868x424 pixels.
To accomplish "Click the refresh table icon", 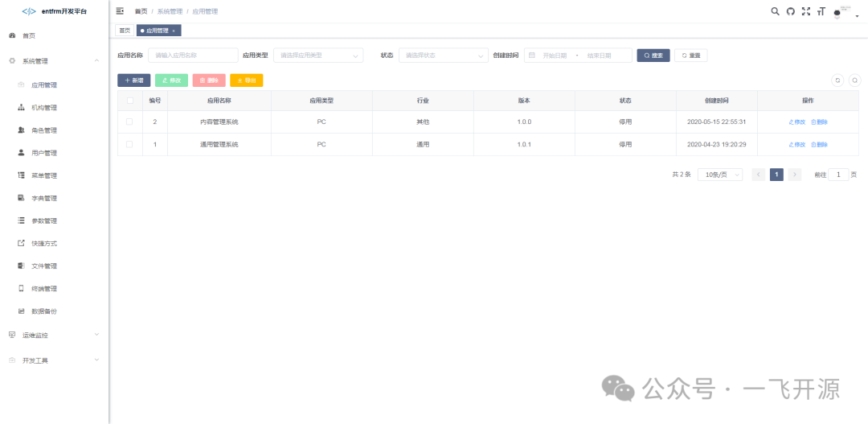I will tap(837, 80).
